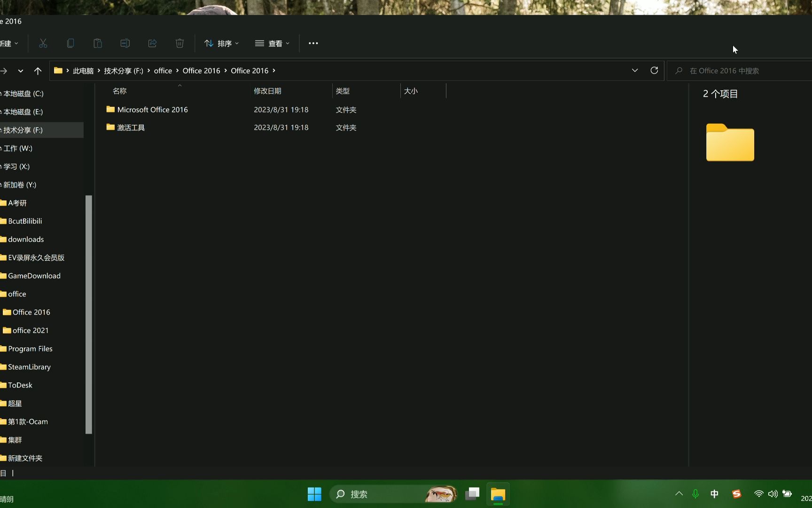
Task: Click the sidebar vertical scrollbar
Action: 89,314
